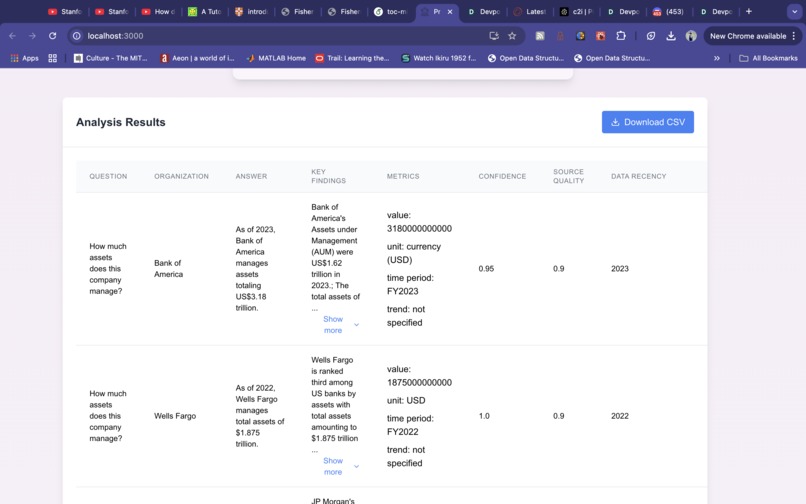This screenshot has height=504, width=806.
Task: Open the tab groups grid icon
Action: (52, 58)
